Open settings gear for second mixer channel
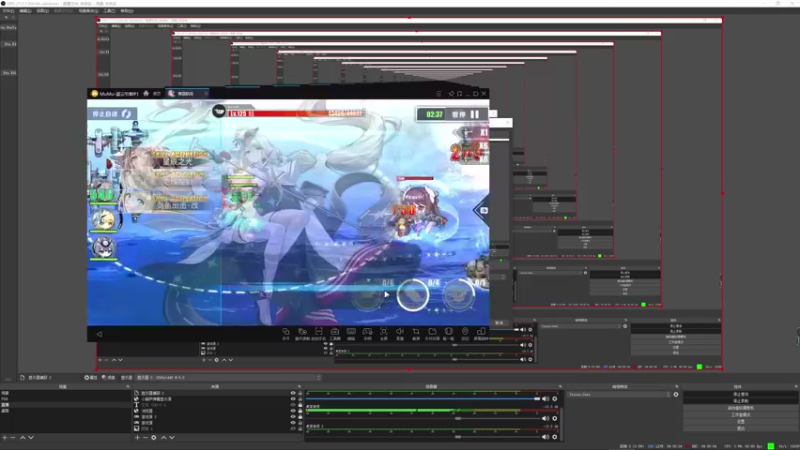This screenshot has height=450, width=800. tap(555, 418)
